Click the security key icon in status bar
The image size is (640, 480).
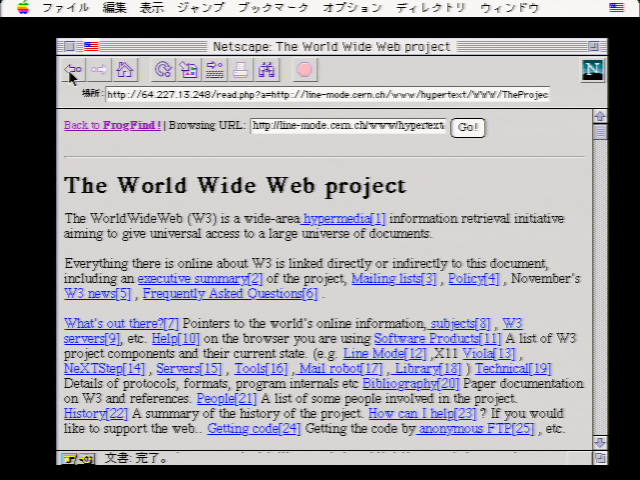78,459
